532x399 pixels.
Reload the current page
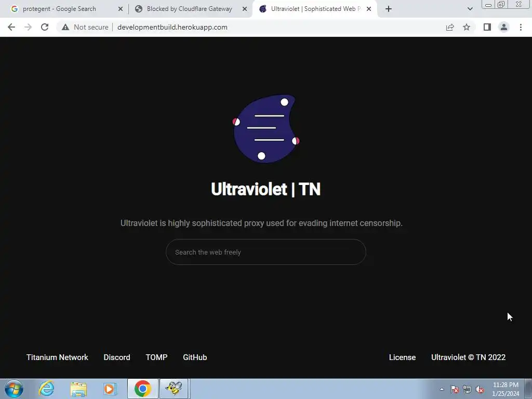coord(45,27)
